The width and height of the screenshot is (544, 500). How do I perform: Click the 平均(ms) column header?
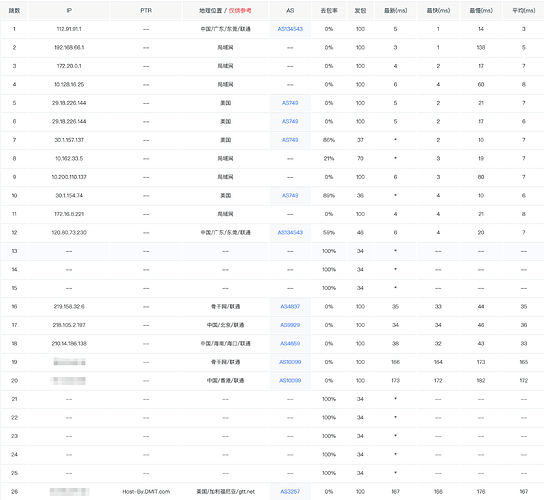coord(524,11)
